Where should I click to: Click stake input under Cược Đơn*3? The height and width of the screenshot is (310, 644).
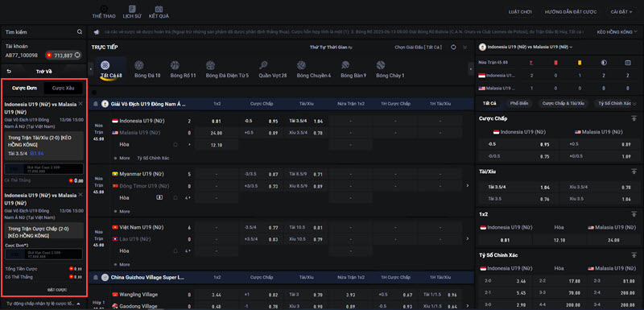pos(43,254)
